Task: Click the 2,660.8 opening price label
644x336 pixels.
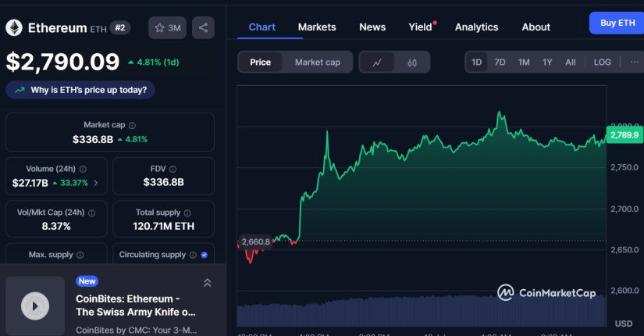Action: tap(255, 241)
